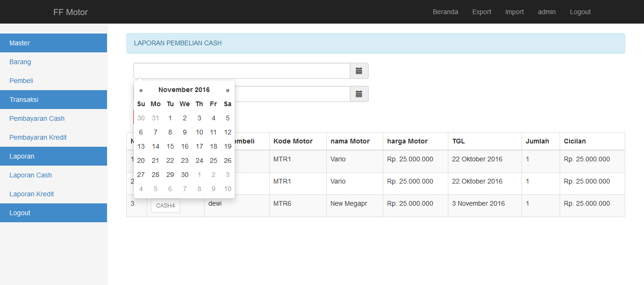Screen dimensions: 644x285
Task: Click the Jumlah column header
Action: pyautogui.click(x=541, y=141)
